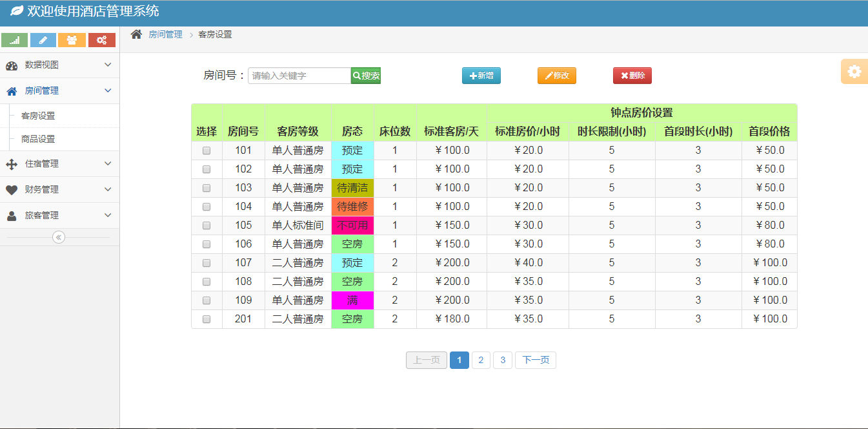Click 空房 status cell of room 106

[352, 244]
